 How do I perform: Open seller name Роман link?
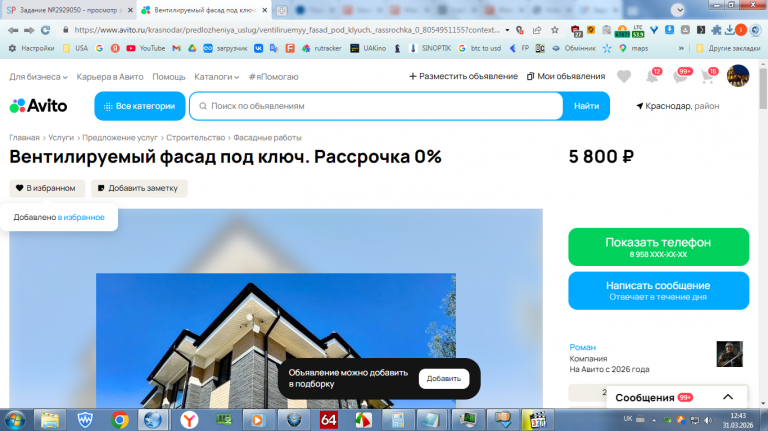pos(582,347)
